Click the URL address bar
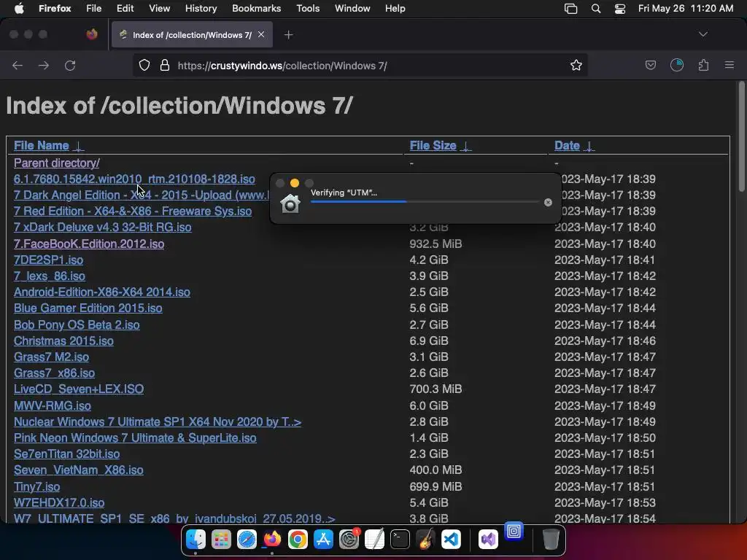Screen dimensions: 747x560 (x=360, y=65)
